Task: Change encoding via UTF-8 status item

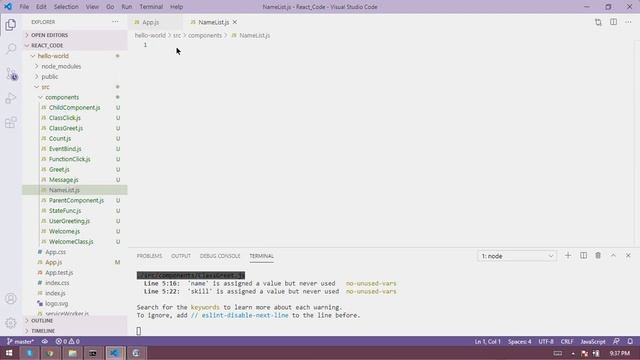Action: click(x=546, y=341)
